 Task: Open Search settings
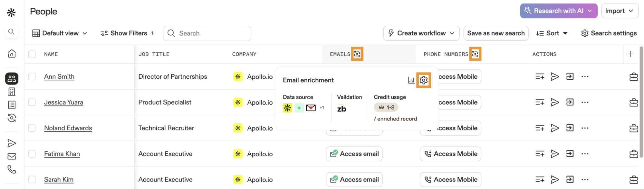tap(609, 33)
